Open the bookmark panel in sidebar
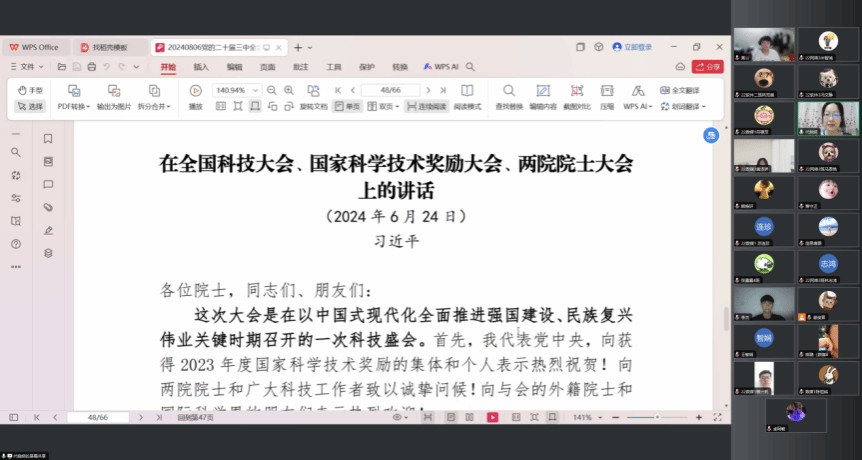This screenshot has height=460, width=862. (48, 139)
